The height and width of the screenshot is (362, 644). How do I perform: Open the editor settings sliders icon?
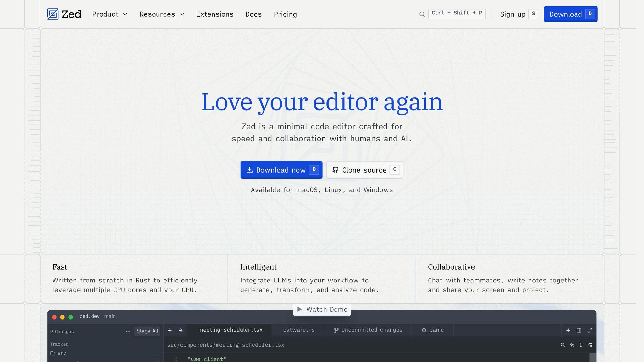(590, 345)
